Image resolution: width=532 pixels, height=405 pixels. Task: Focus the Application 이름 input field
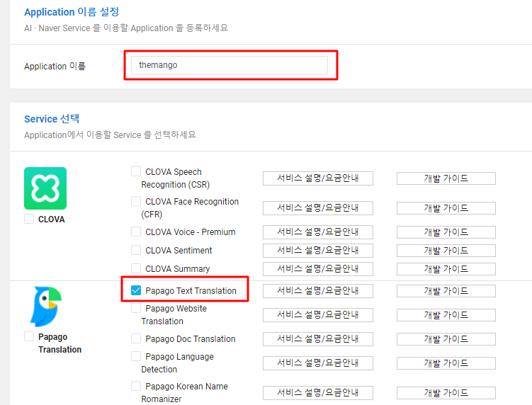point(230,65)
